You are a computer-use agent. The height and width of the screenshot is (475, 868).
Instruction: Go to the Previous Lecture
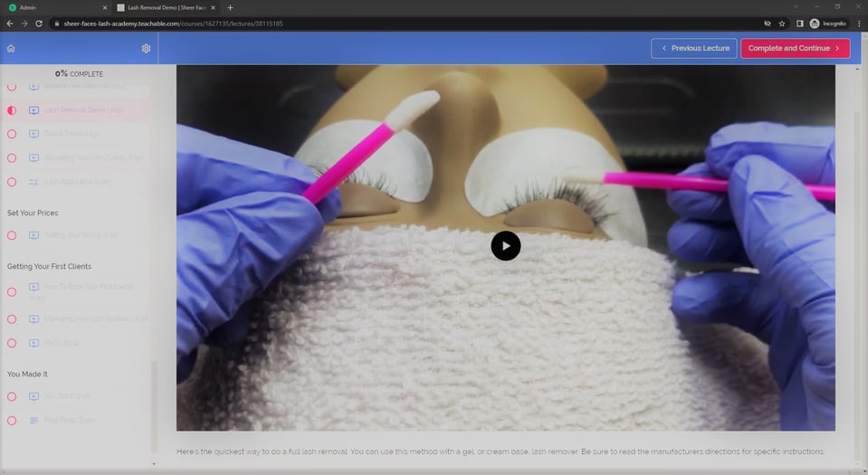click(x=693, y=48)
